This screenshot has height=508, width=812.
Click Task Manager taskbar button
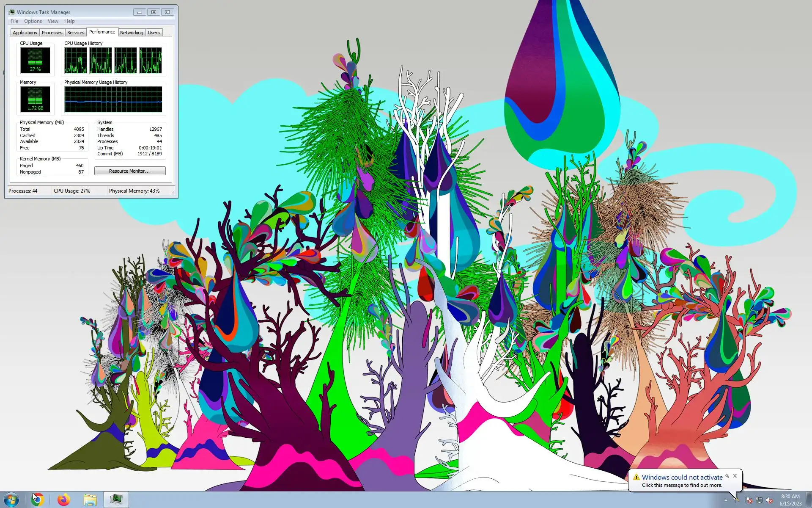click(116, 500)
